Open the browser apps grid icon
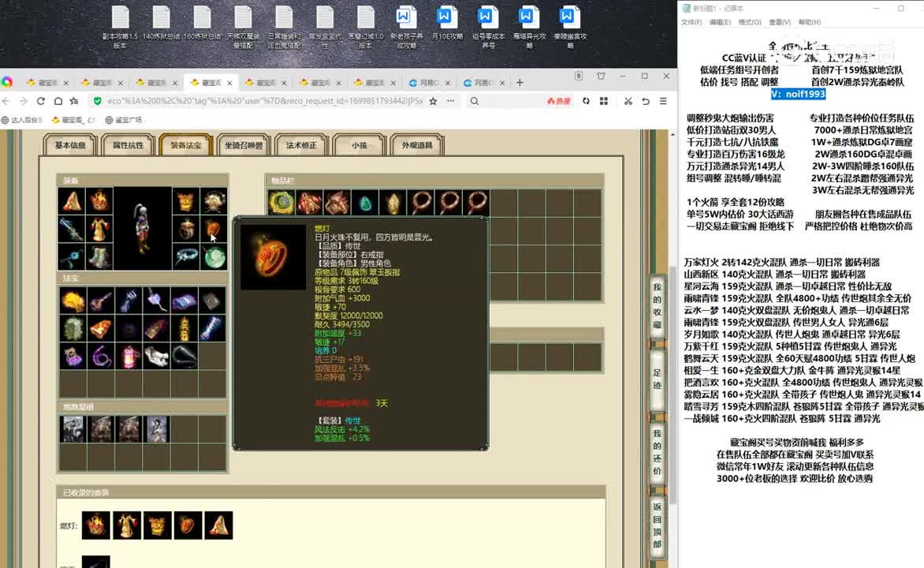This screenshot has height=568, width=924. point(603,101)
